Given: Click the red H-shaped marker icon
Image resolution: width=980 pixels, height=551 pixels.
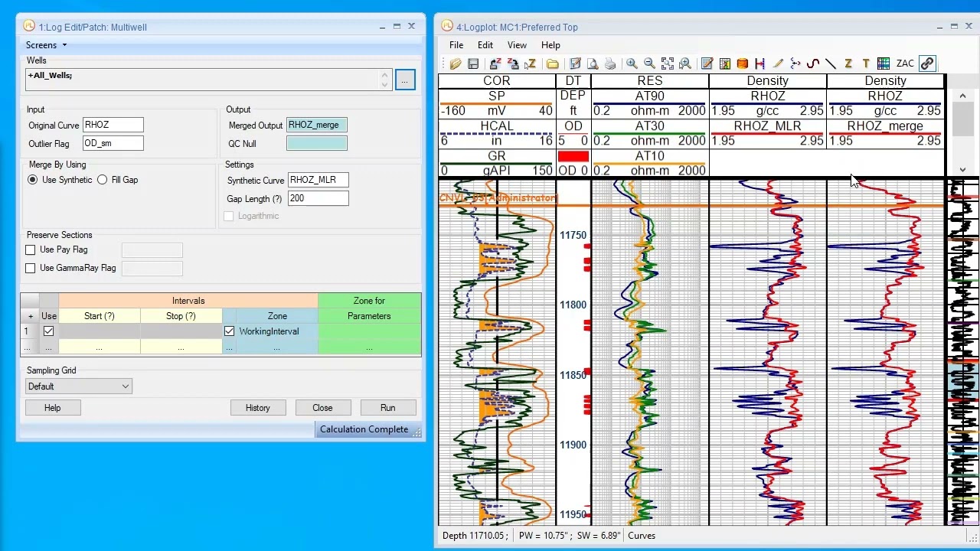Looking at the screenshot, I should click(x=759, y=64).
